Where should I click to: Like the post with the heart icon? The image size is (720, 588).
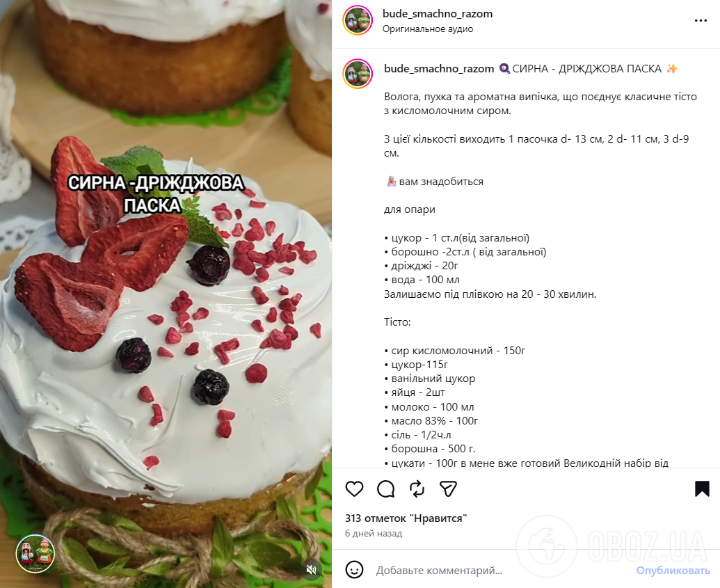[354, 488]
